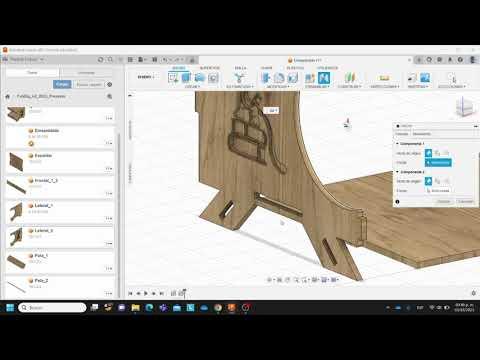Click the CONSTRUIR plane tool icon

349,78
